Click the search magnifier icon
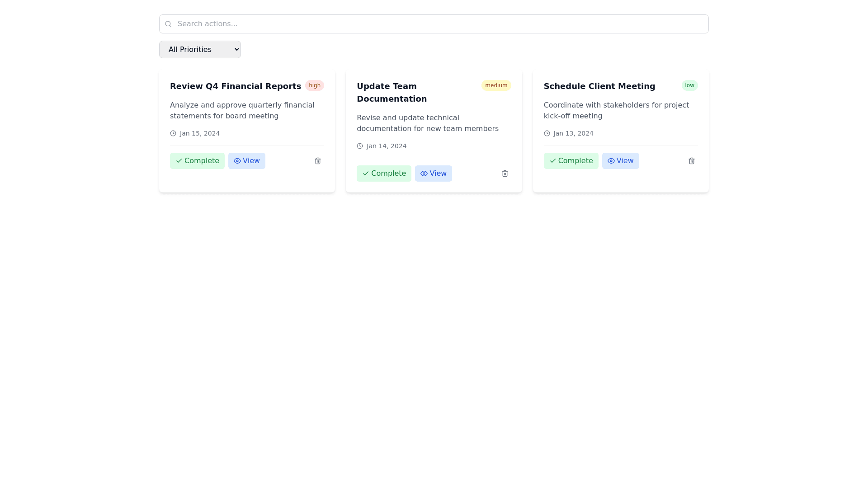Screen dimensions: 868x488 (x=168, y=24)
